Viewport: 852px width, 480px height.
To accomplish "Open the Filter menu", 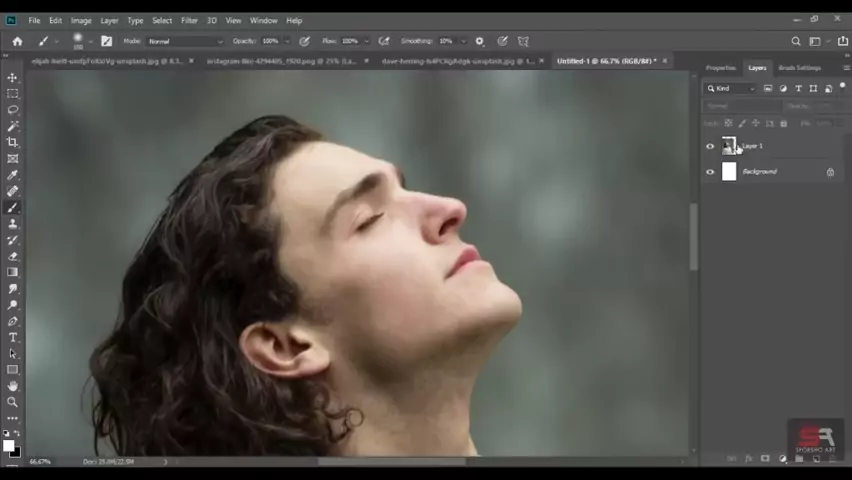I will tap(189, 20).
